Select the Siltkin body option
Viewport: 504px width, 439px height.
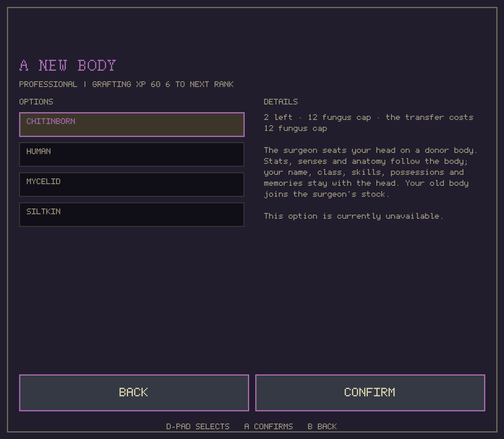click(x=132, y=215)
